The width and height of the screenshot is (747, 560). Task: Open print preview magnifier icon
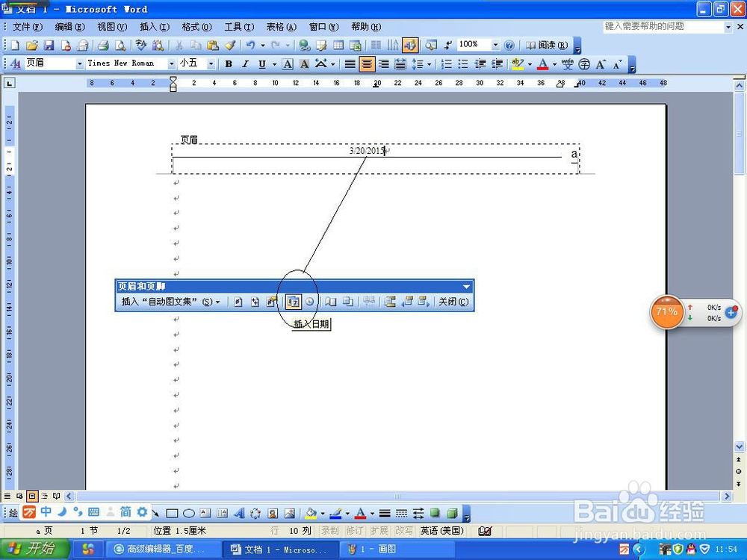coord(120,46)
